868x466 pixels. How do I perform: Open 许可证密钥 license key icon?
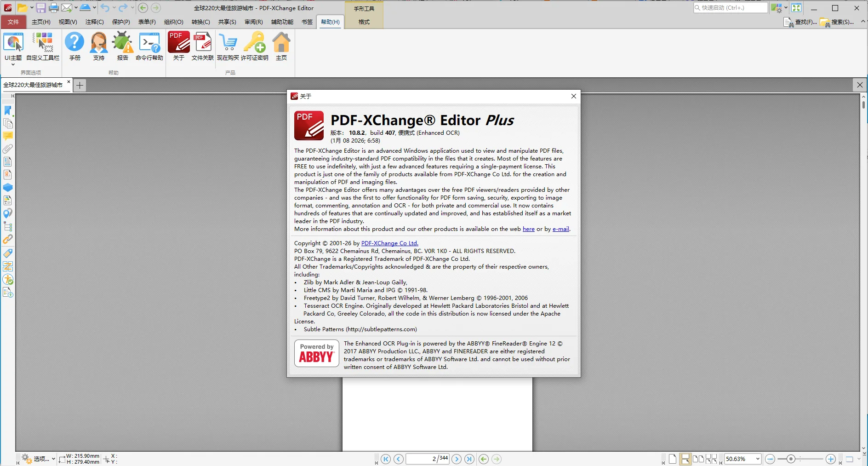coord(254,43)
